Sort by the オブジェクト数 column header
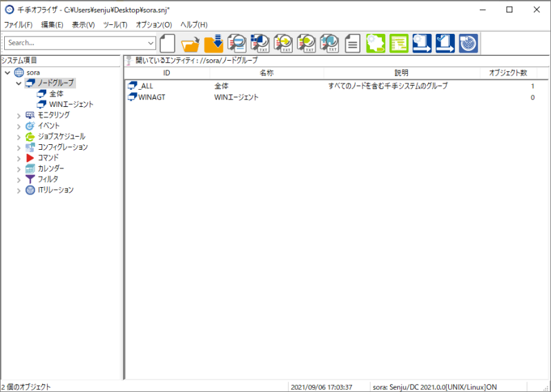This screenshot has width=551, height=392. [508, 72]
